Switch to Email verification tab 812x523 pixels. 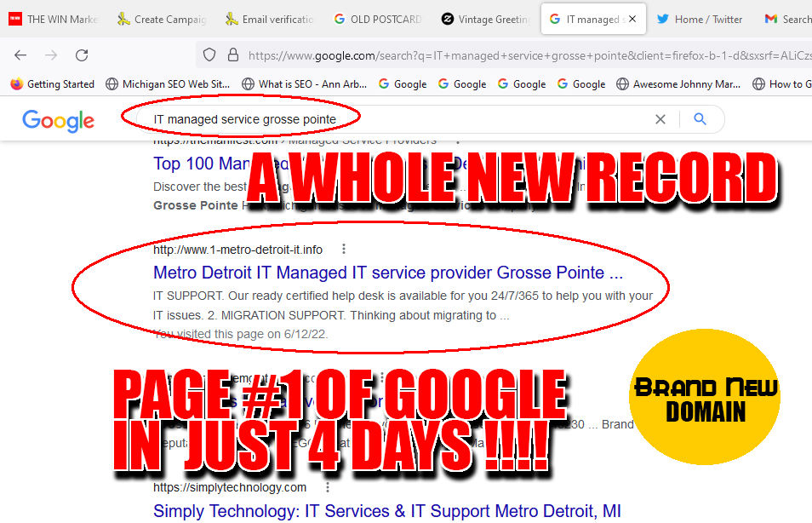point(269,20)
